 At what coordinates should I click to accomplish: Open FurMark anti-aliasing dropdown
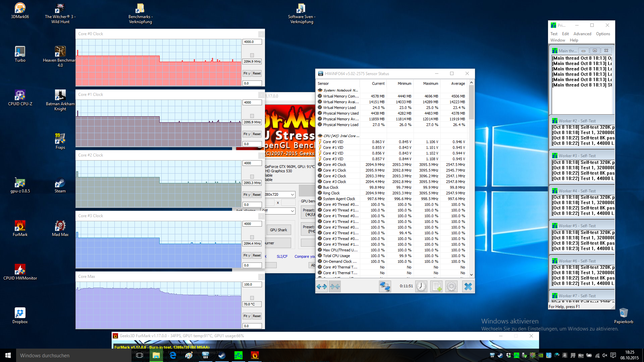[292, 211]
